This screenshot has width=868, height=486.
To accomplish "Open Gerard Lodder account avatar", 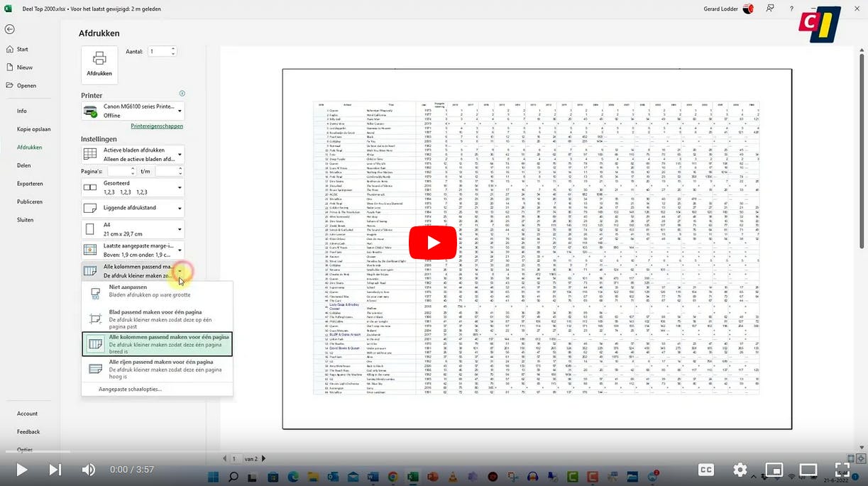I will [x=748, y=9].
